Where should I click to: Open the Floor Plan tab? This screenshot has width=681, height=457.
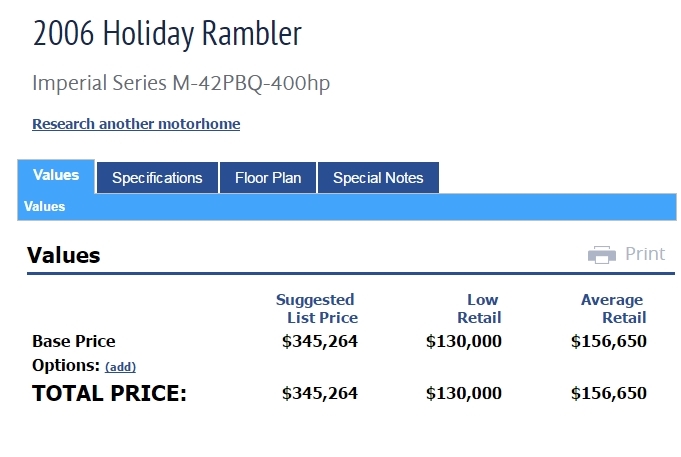tap(268, 178)
